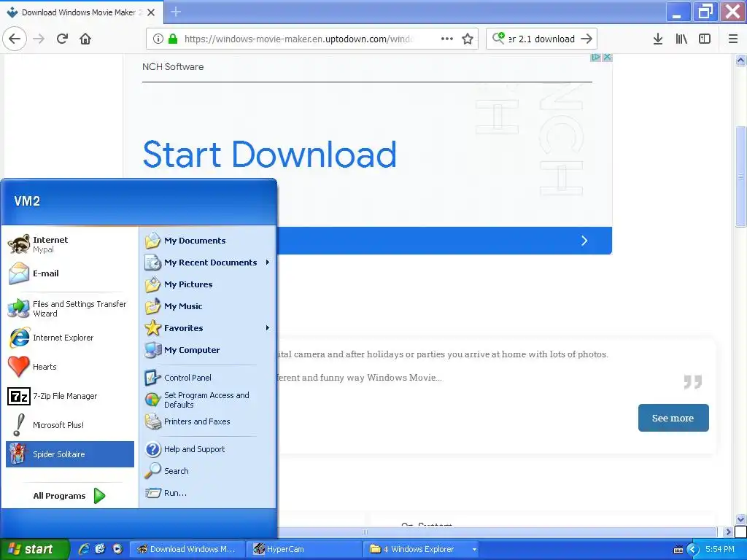The width and height of the screenshot is (747, 560).
Task: Go back using browser back arrow
Action: tap(15, 39)
